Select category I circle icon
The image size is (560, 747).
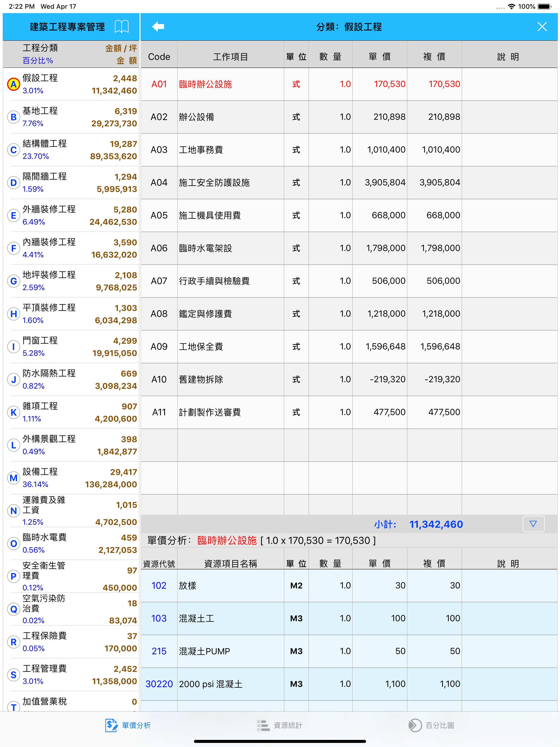pos(13,346)
